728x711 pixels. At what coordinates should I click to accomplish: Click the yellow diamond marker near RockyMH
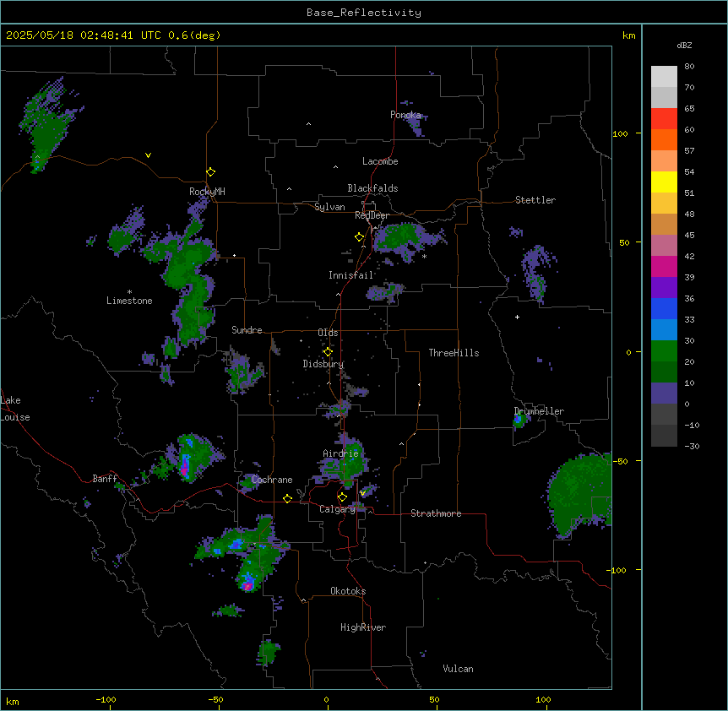210,172
